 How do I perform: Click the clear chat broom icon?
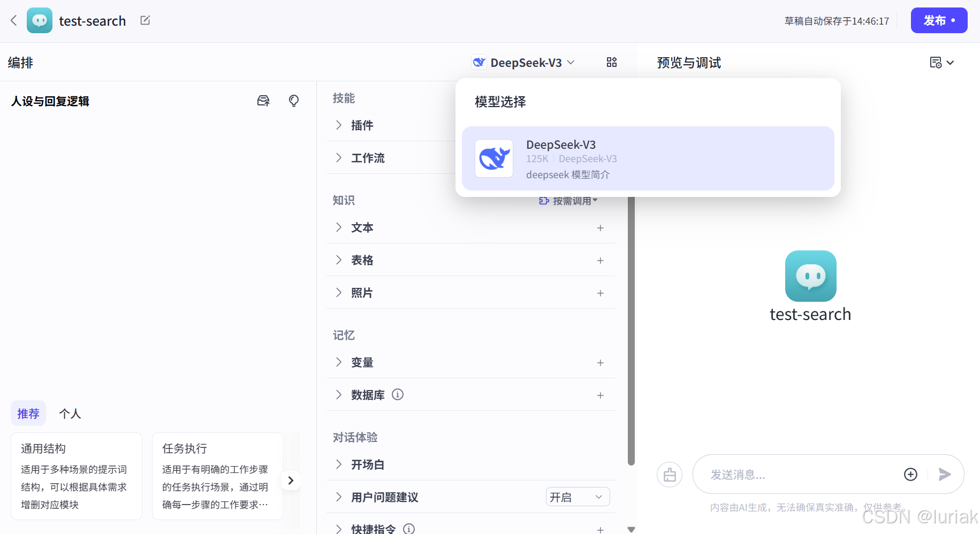point(670,475)
